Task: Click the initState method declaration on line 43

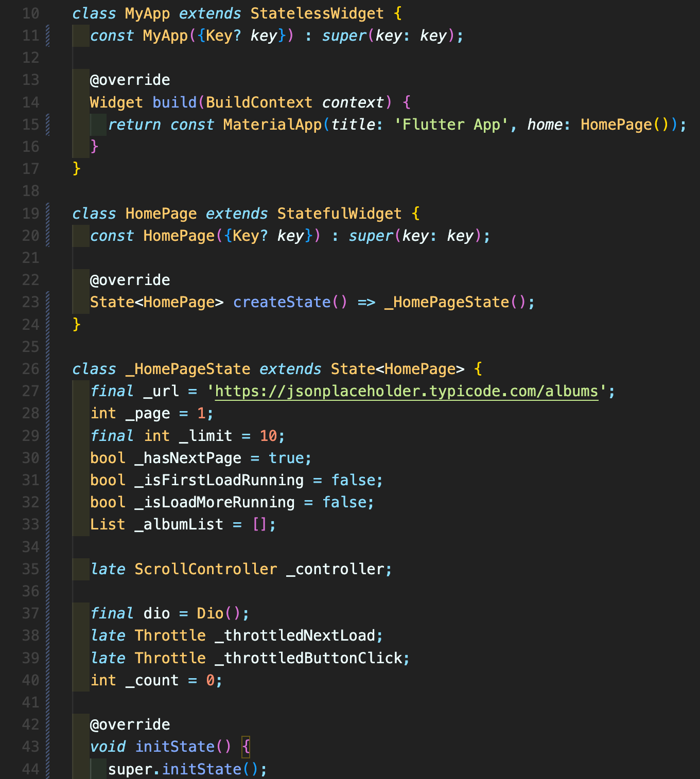Action: [175, 747]
